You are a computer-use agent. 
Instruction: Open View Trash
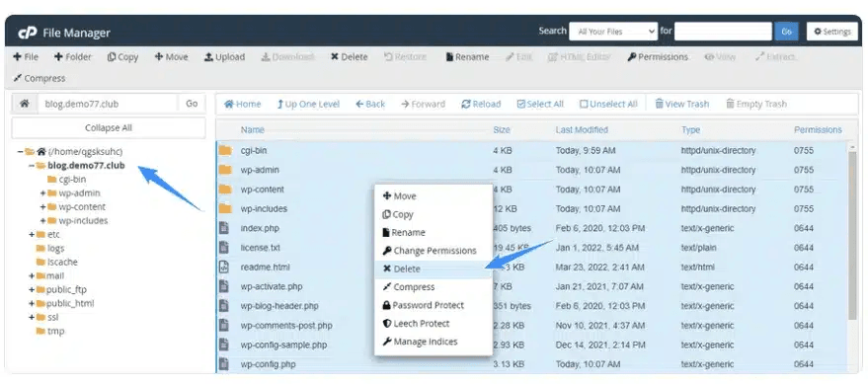[x=682, y=104]
